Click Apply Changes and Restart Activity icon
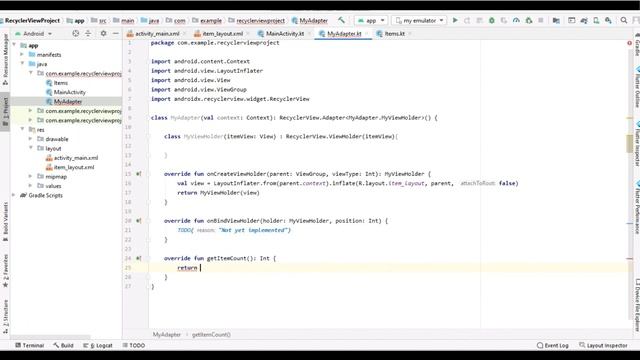640x360 pixels. click(467, 20)
